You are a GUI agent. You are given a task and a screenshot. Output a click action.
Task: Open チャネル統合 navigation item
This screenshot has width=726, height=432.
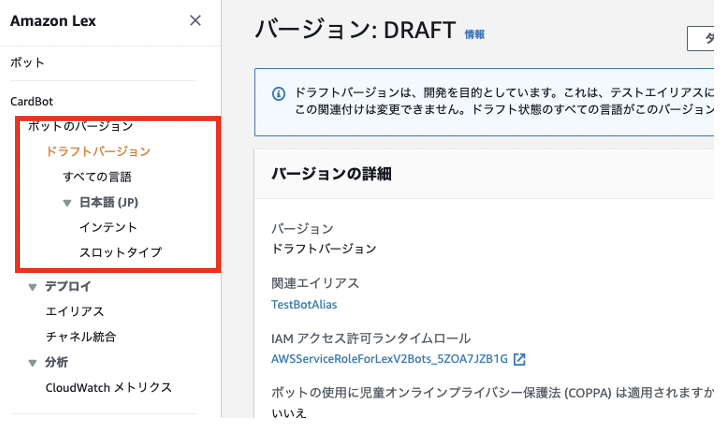pyautogui.click(x=81, y=337)
